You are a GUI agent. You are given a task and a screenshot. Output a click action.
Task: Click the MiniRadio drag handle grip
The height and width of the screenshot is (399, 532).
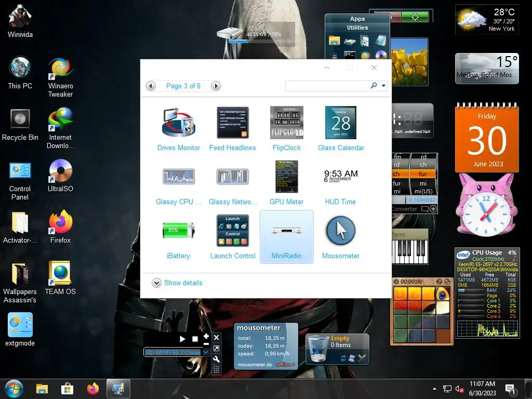[216, 369]
